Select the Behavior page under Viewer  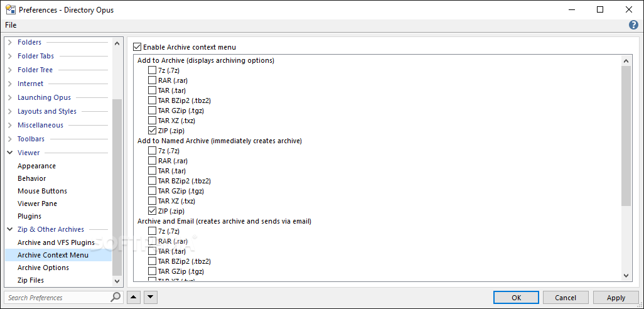click(31, 178)
